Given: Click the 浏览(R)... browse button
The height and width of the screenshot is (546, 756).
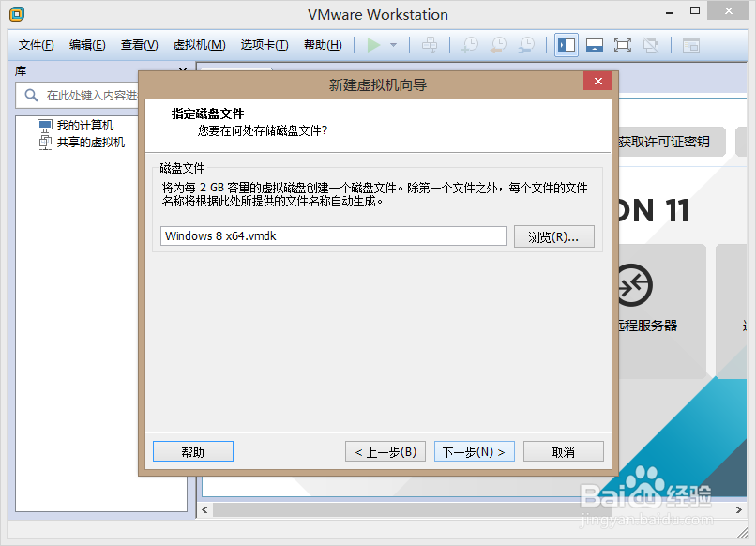Looking at the screenshot, I should (x=554, y=236).
